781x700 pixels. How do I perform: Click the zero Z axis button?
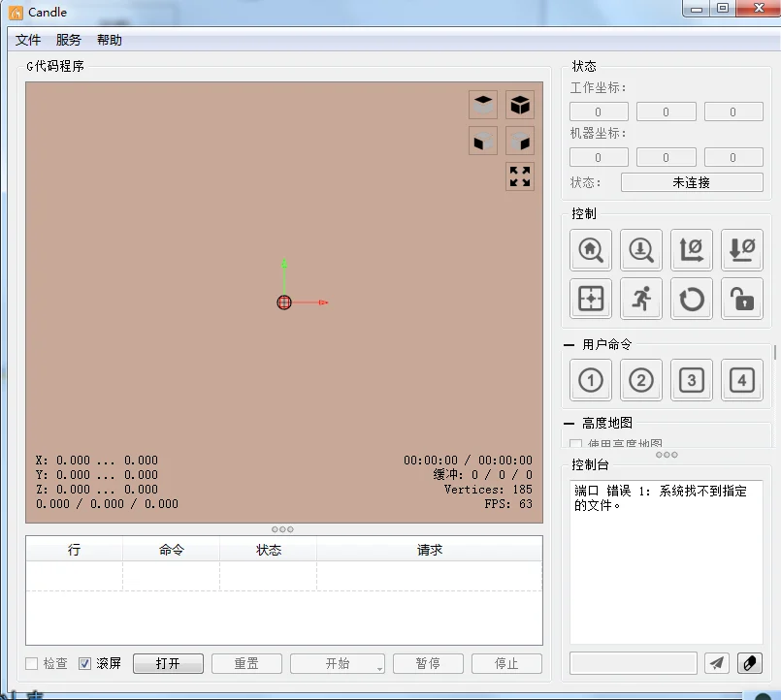coord(742,249)
